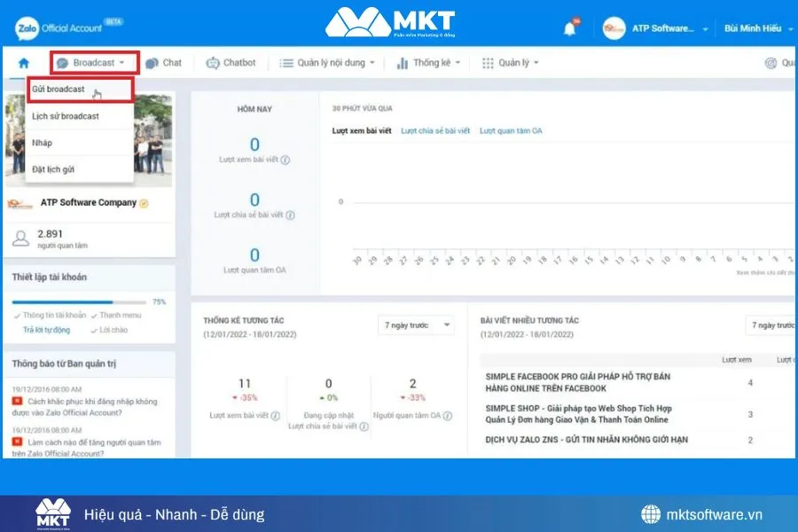Click the Home icon in navigation bar
This screenshot has width=798, height=532.
[x=24, y=63]
